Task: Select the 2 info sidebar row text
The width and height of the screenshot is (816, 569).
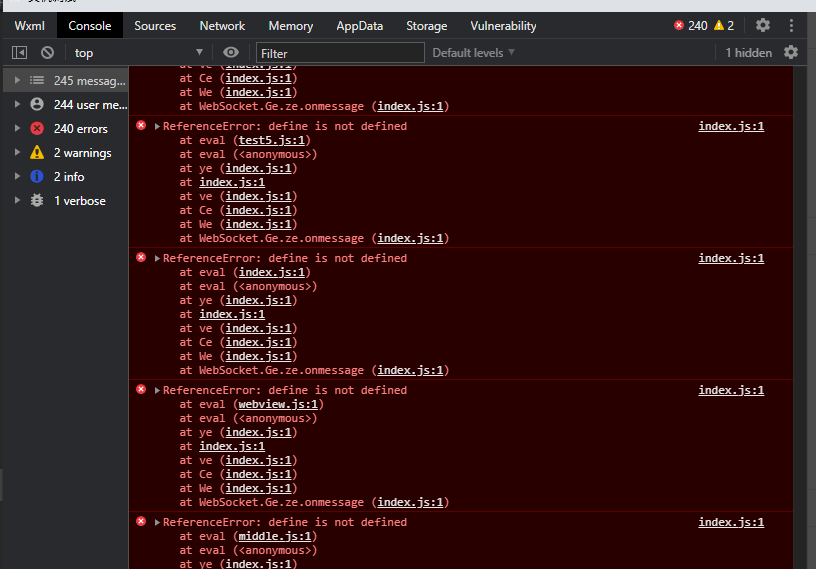Action: coord(69,176)
